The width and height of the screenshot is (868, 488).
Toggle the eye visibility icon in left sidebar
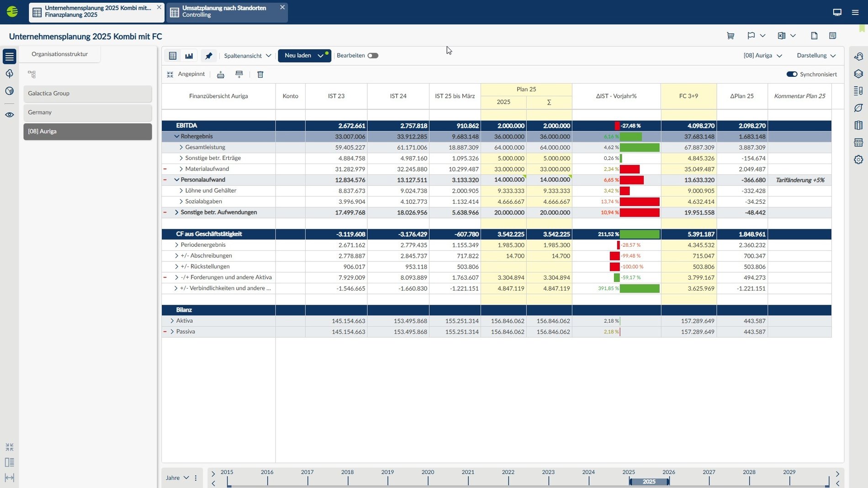click(9, 115)
